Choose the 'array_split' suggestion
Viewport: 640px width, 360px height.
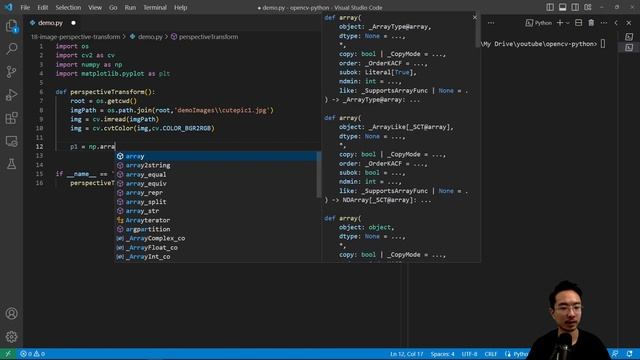[x=217, y=202]
